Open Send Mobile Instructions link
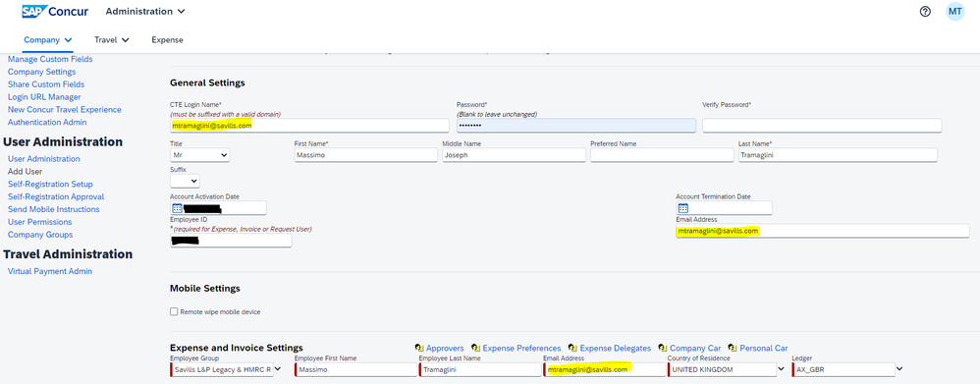The image size is (980, 384). [54, 209]
